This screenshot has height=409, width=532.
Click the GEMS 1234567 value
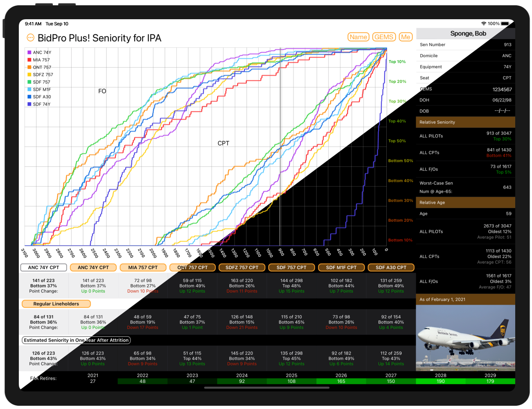point(502,89)
